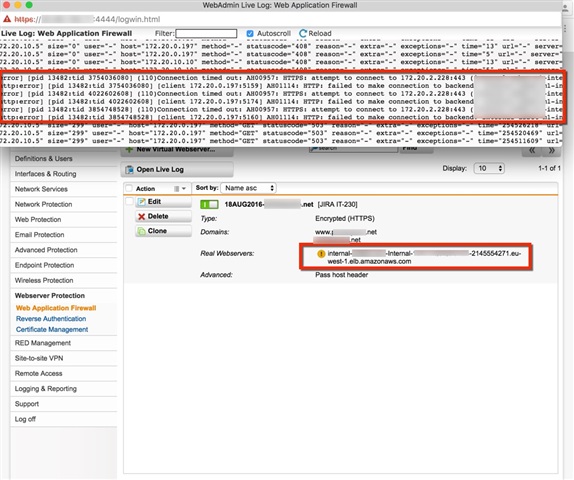The width and height of the screenshot is (574, 480).
Task: Click the real webserver warning status icon
Action: pyautogui.click(x=321, y=253)
